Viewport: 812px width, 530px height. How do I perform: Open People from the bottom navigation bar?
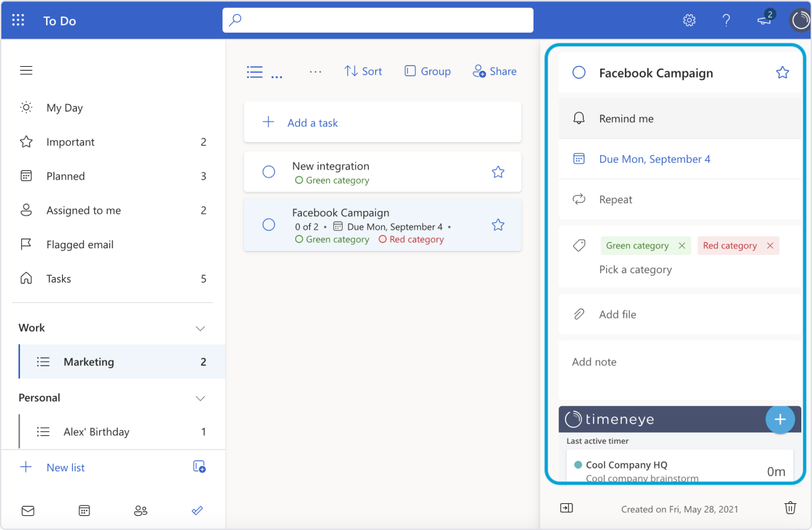pos(141,511)
